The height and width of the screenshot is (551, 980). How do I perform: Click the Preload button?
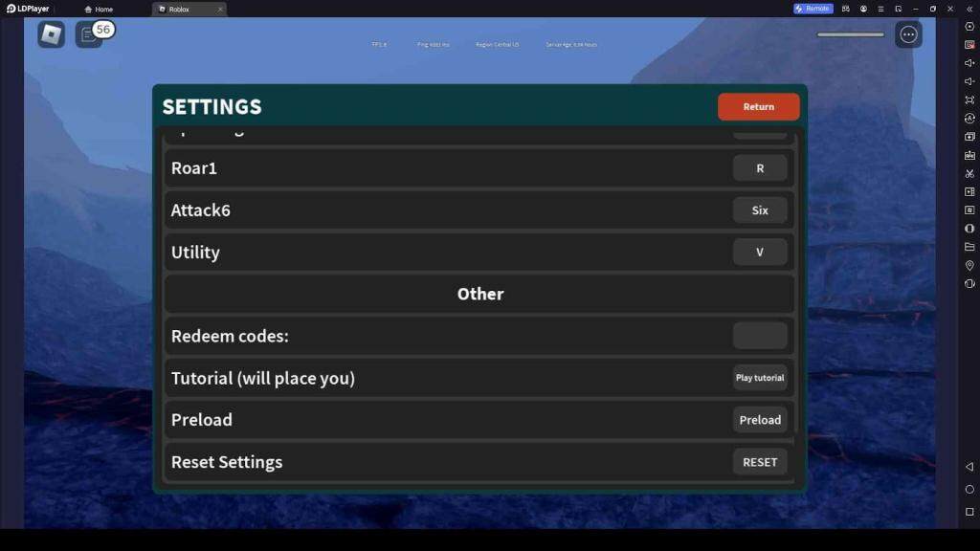click(759, 420)
